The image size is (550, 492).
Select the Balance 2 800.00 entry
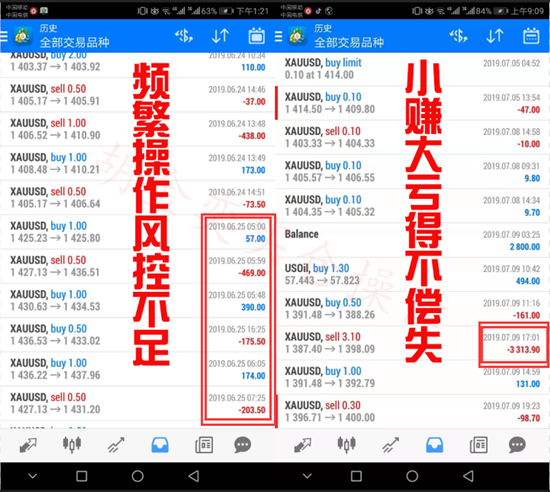coord(412,240)
